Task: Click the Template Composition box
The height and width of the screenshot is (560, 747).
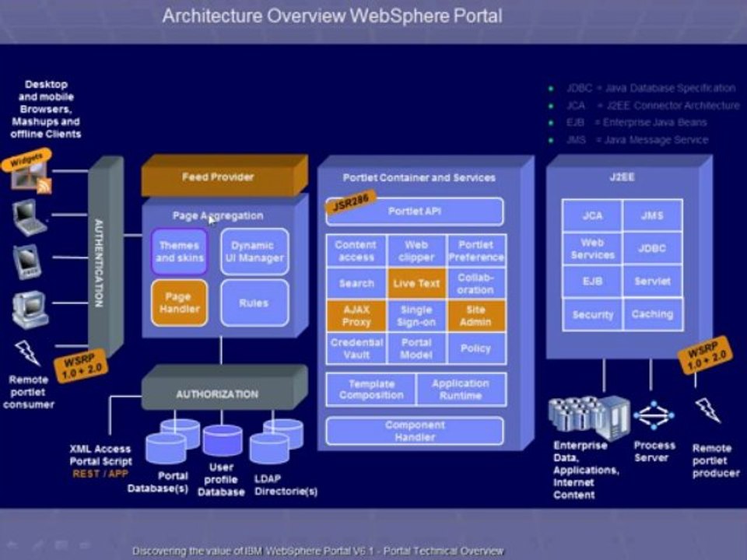Action: point(371,390)
